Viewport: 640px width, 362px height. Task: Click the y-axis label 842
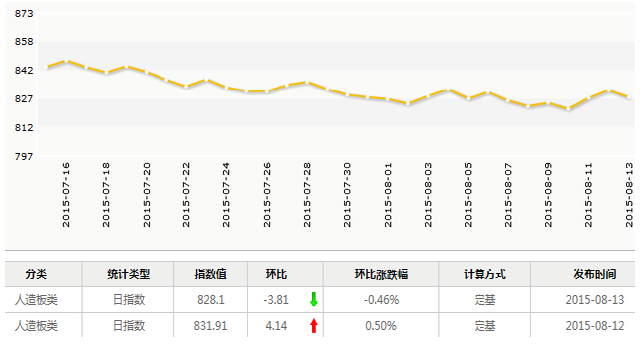coord(24,70)
